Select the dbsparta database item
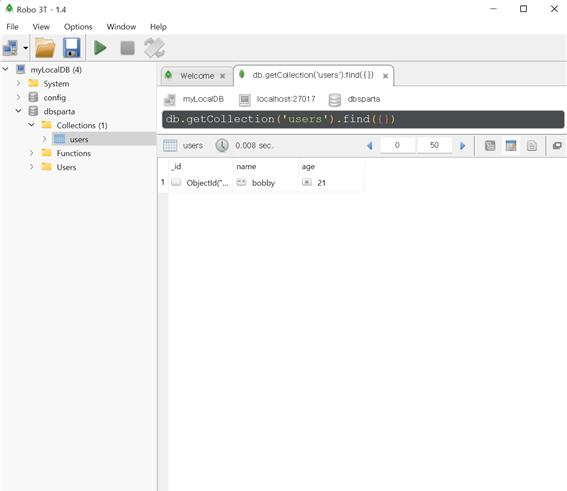Image resolution: width=567 pixels, height=491 pixels. click(x=59, y=111)
